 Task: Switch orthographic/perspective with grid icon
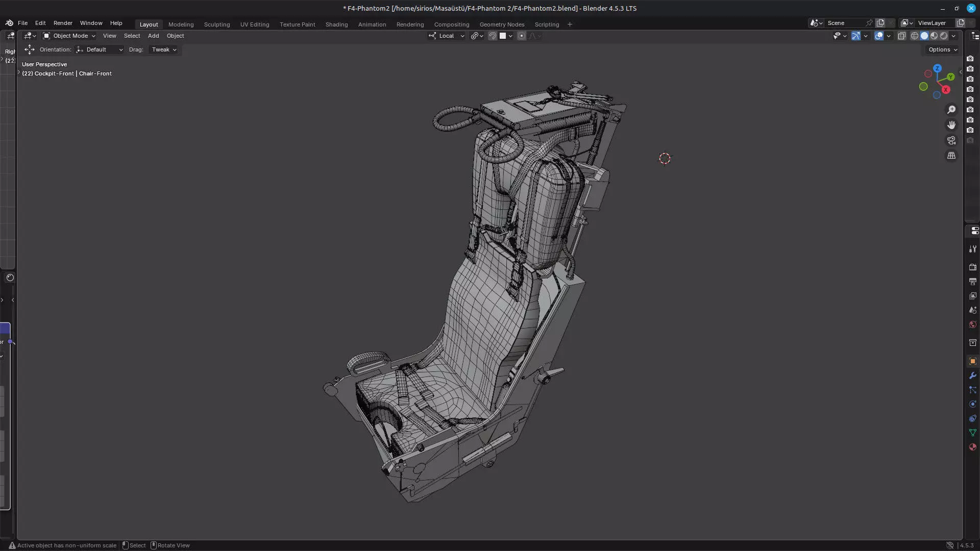951,156
